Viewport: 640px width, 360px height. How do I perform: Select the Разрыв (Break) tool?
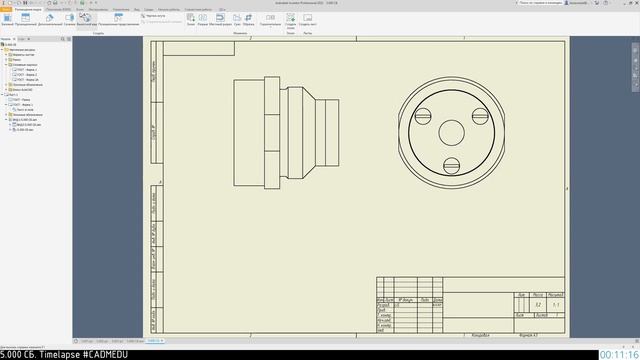coord(203,19)
